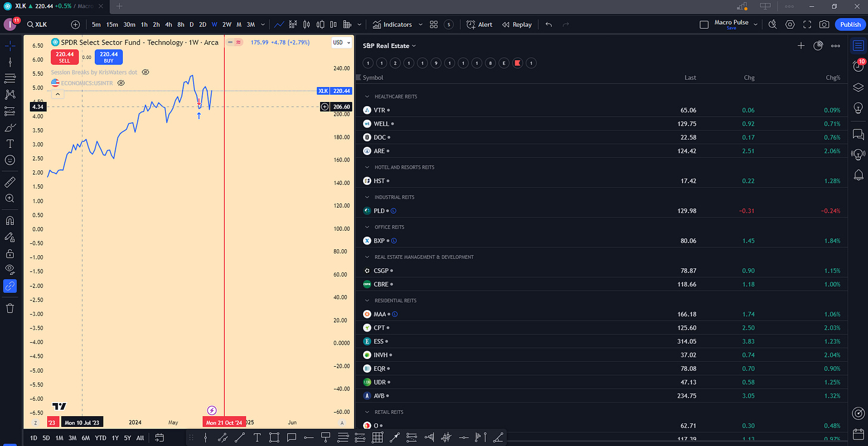The width and height of the screenshot is (868, 446).
Task: Open the indicator templates grid icon
Action: point(433,24)
